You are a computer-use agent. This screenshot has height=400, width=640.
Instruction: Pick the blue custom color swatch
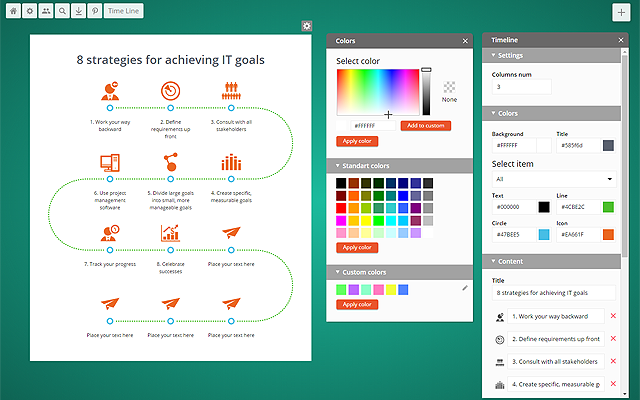coord(403,290)
